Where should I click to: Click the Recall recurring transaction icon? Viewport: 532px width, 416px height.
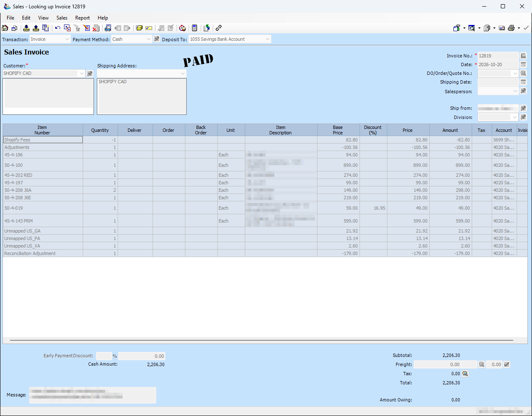pyautogui.click(x=36, y=28)
